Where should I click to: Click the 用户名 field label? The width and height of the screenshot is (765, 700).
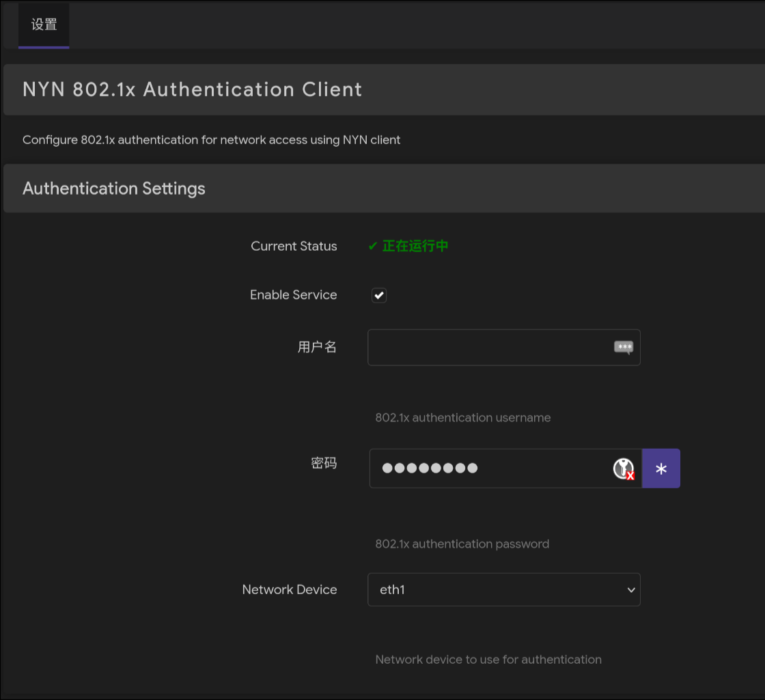coord(317,347)
